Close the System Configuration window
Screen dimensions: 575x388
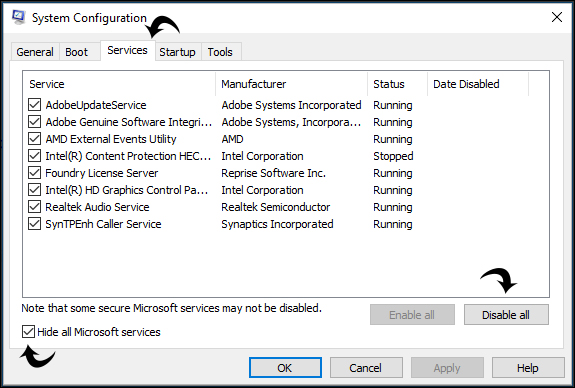556,17
